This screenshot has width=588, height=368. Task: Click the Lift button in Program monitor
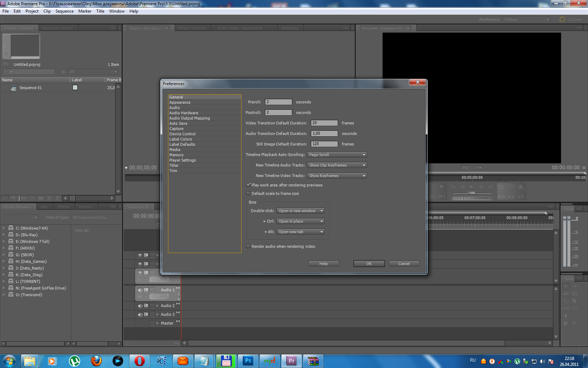point(502,196)
